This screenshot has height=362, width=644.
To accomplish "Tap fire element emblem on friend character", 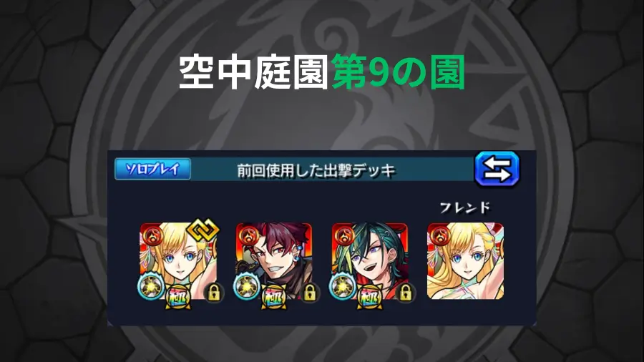I will (439, 235).
